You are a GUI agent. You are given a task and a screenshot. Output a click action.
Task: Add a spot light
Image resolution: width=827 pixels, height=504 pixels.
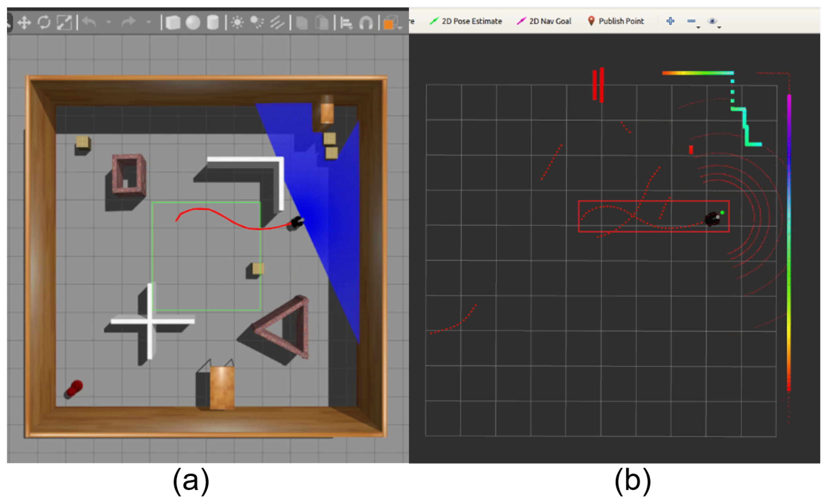(257, 23)
